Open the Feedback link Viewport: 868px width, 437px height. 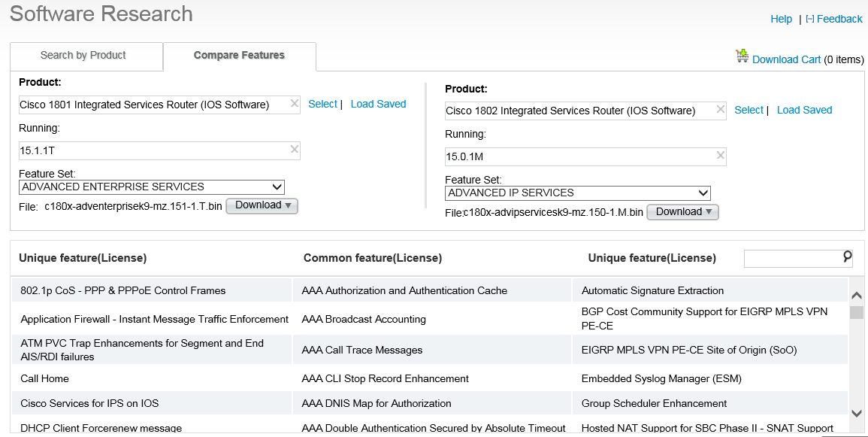tap(839, 19)
